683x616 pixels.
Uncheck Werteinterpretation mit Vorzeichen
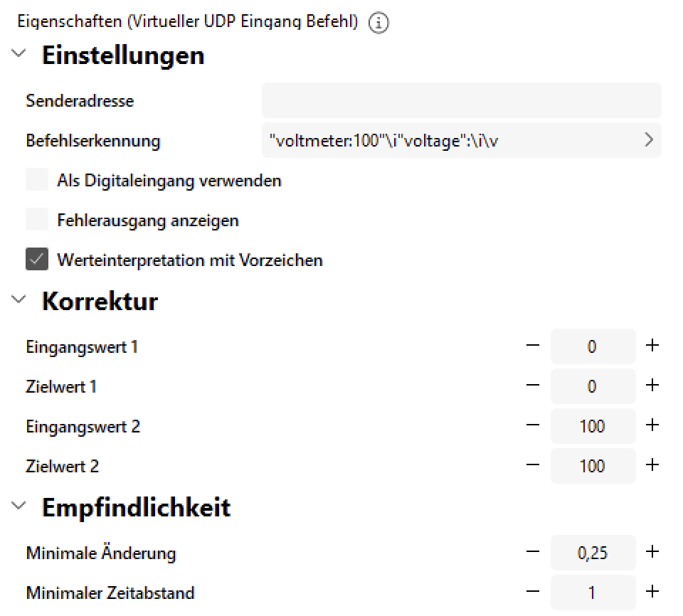tap(37, 259)
